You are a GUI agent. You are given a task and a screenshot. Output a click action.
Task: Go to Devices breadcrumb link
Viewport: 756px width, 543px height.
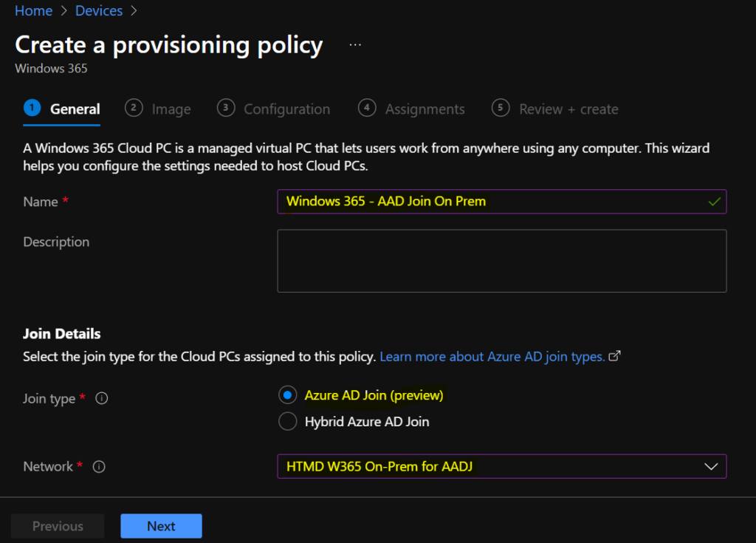click(99, 10)
